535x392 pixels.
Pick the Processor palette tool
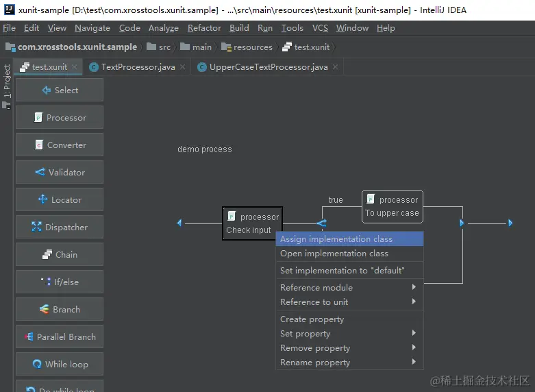tap(60, 117)
